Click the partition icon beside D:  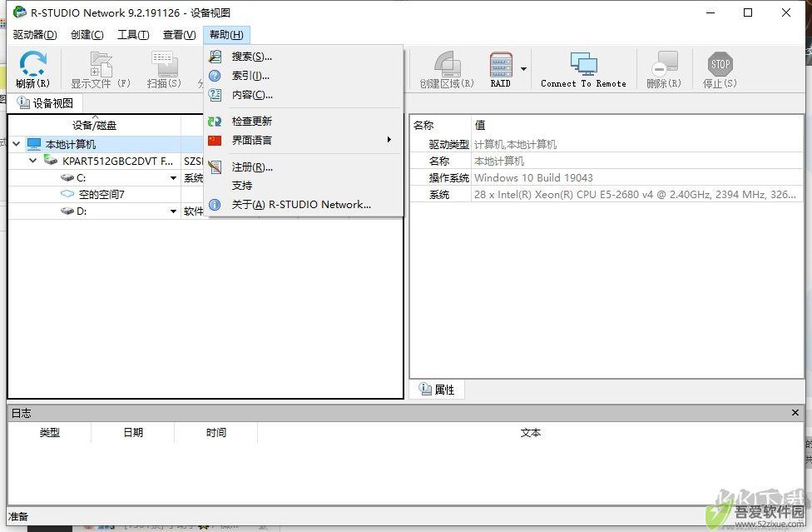click(x=67, y=211)
